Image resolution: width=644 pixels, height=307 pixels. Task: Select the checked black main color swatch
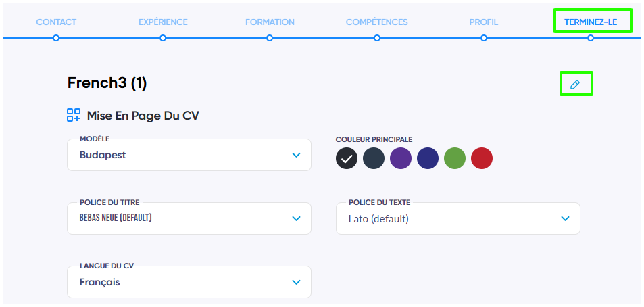(347, 158)
